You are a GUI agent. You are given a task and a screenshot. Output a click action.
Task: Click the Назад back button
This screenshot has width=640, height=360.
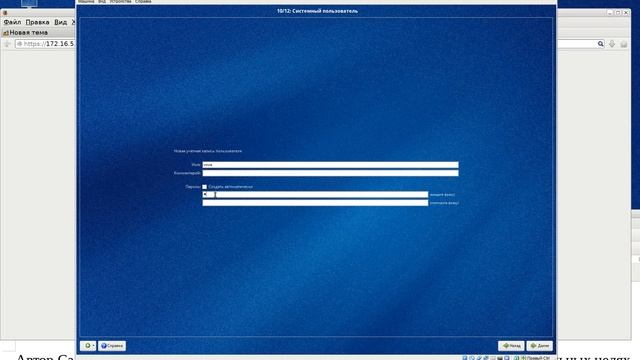click(x=511, y=346)
